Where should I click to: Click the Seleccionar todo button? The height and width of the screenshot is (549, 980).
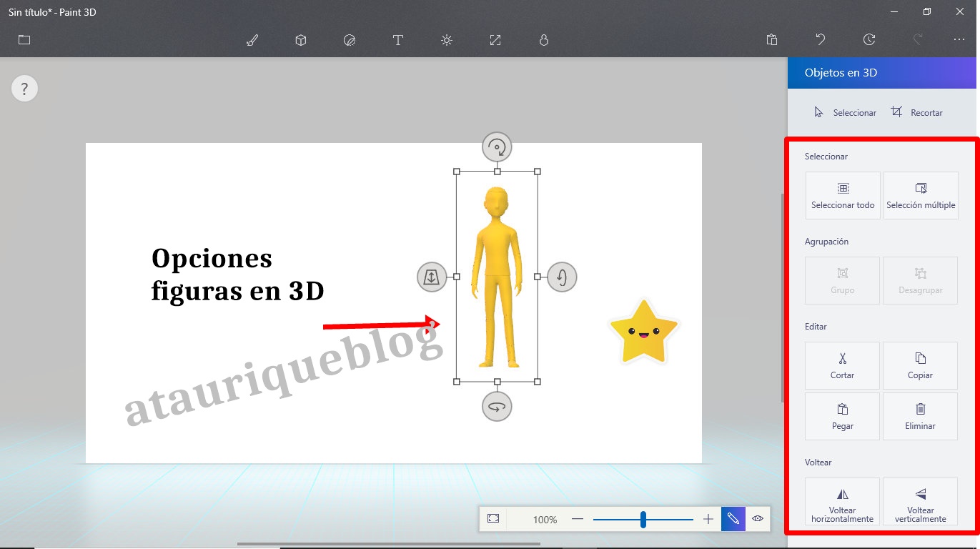(842, 195)
